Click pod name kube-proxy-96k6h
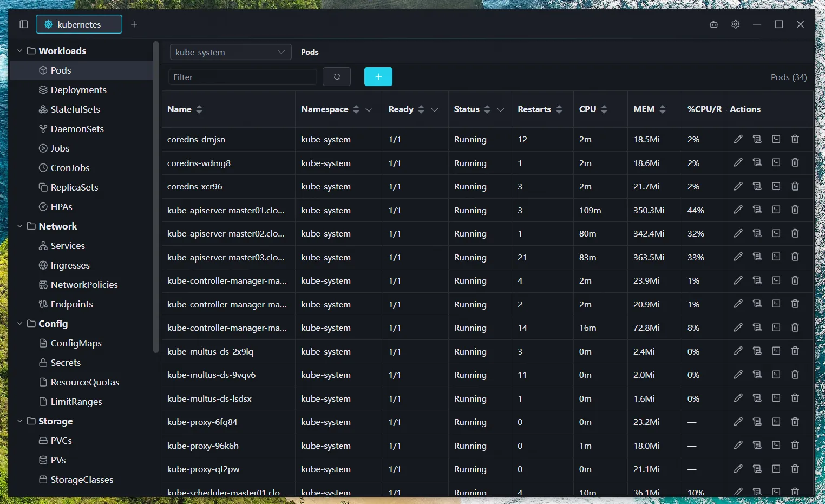This screenshot has width=825, height=504. (x=203, y=446)
